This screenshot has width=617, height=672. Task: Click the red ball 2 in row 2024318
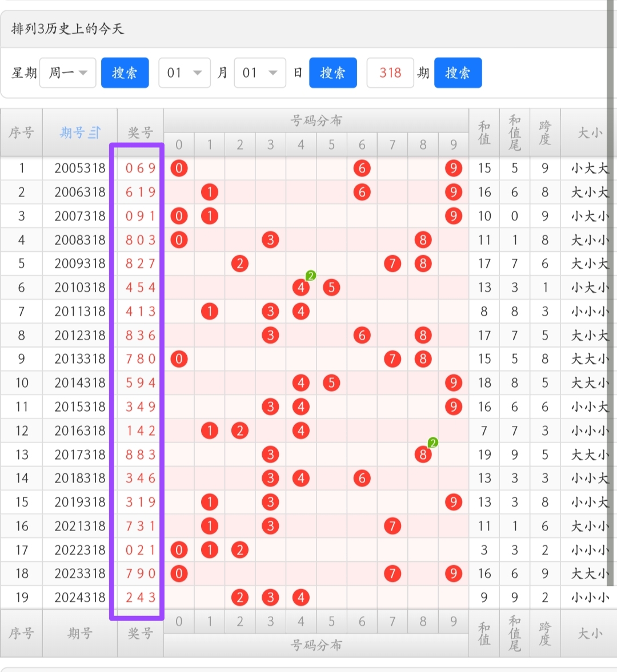pyautogui.click(x=239, y=597)
